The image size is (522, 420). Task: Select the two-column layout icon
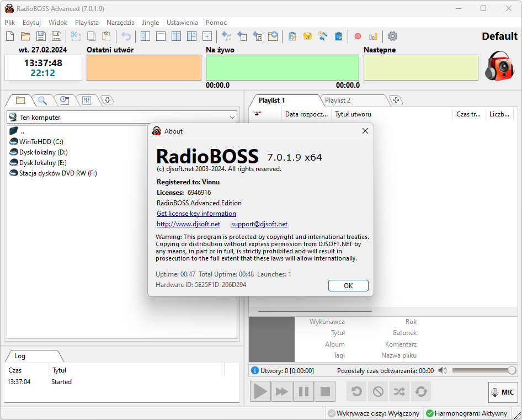pos(176,36)
